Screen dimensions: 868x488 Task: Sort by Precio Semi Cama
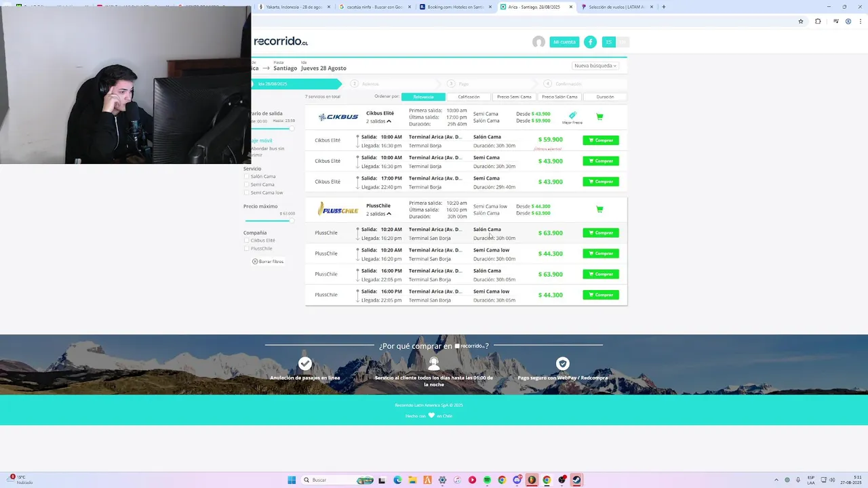(x=514, y=97)
